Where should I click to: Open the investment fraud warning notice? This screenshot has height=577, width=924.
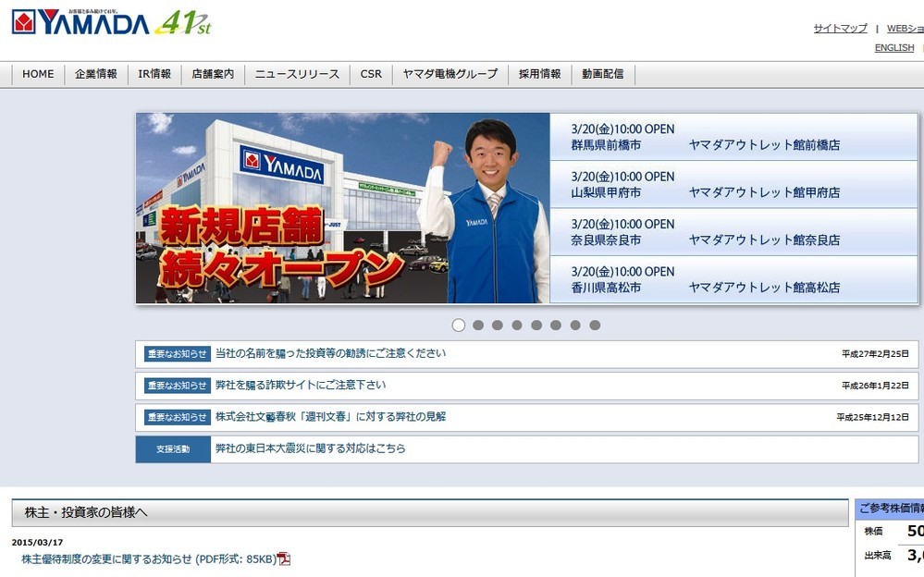coord(328,352)
